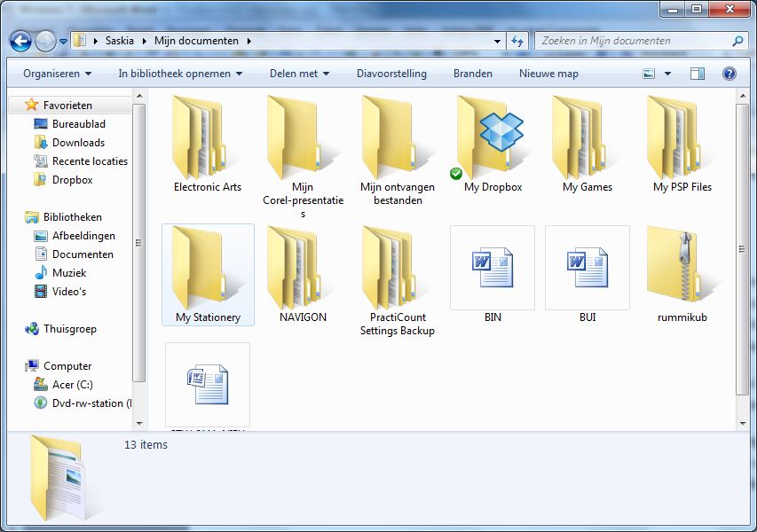
Task: Click the folder icon in address bar
Action: (x=80, y=41)
